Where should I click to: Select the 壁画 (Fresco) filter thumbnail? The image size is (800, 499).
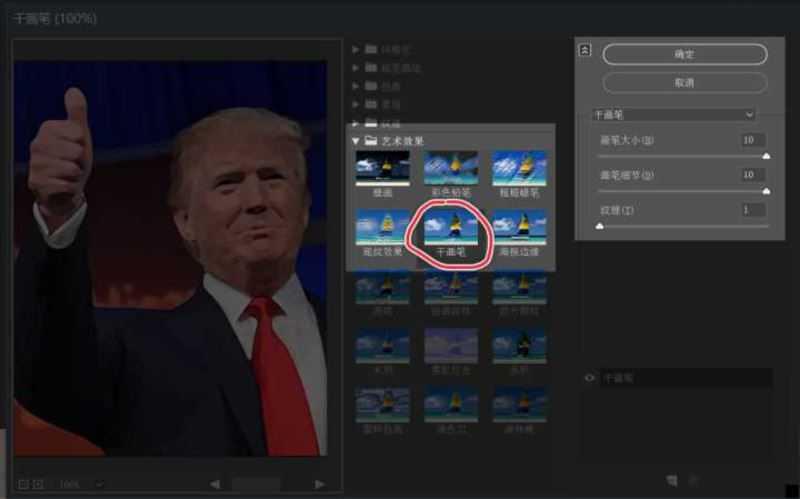[x=383, y=168]
